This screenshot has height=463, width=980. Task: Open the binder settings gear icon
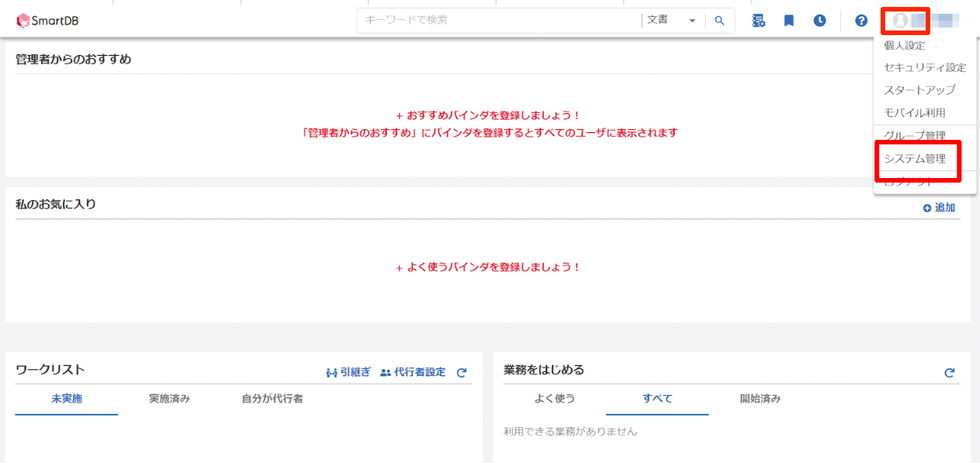758,21
